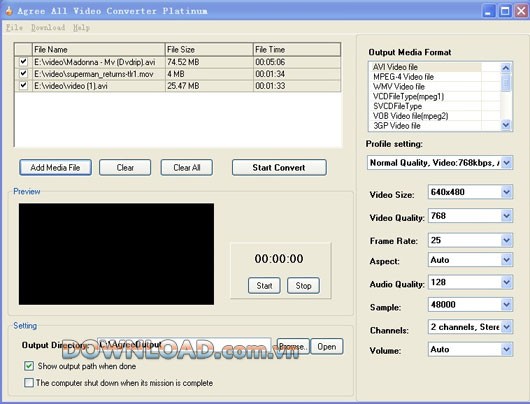Click the flame app icon in title bar
The image size is (530, 404).
click(x=9, y=10)
